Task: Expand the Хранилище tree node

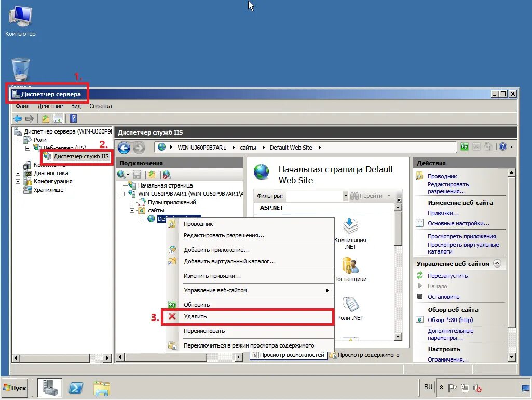Action: pos(18,190)
